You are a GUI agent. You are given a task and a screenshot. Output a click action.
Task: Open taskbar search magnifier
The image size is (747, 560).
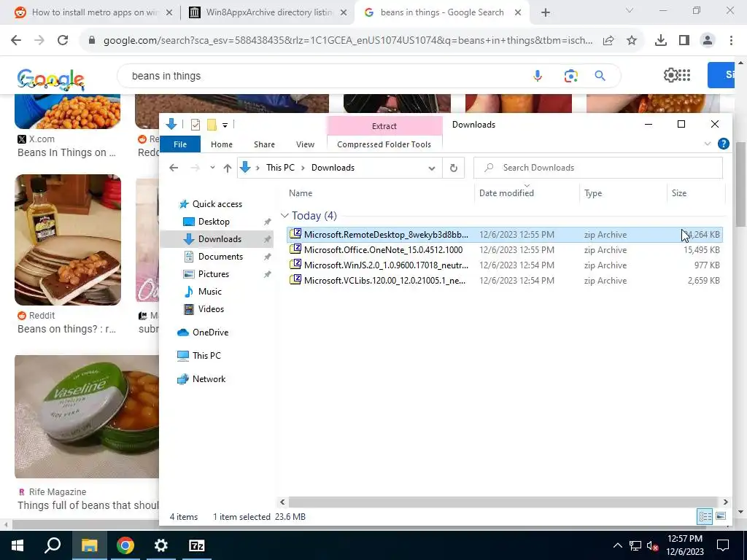tap(53, 545)
